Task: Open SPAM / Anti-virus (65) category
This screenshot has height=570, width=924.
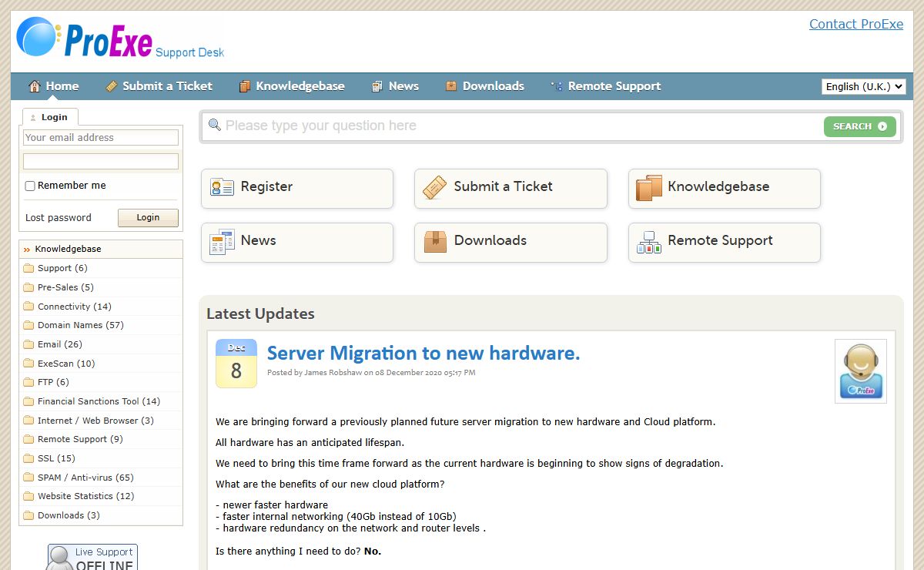Action: point(85,478)
